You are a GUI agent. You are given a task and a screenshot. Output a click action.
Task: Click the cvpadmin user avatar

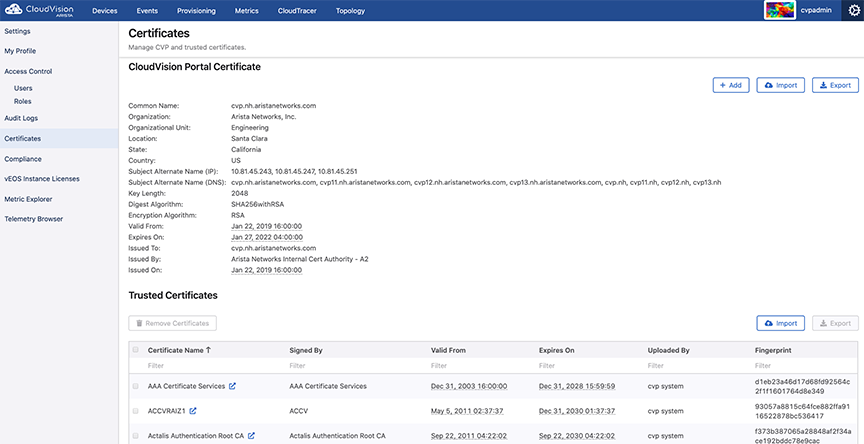point(779,10)
